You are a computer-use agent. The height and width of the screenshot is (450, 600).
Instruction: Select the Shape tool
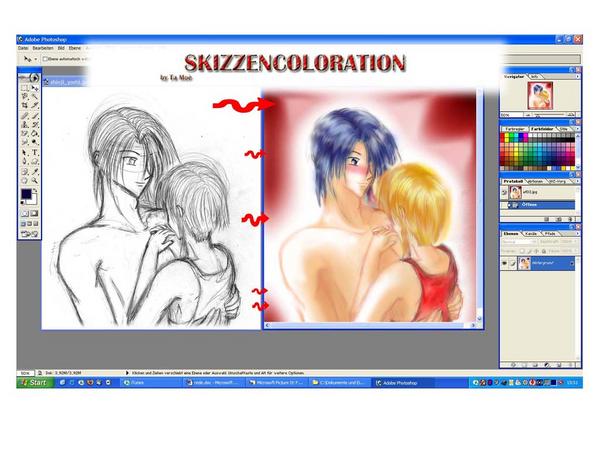[34, 161]
